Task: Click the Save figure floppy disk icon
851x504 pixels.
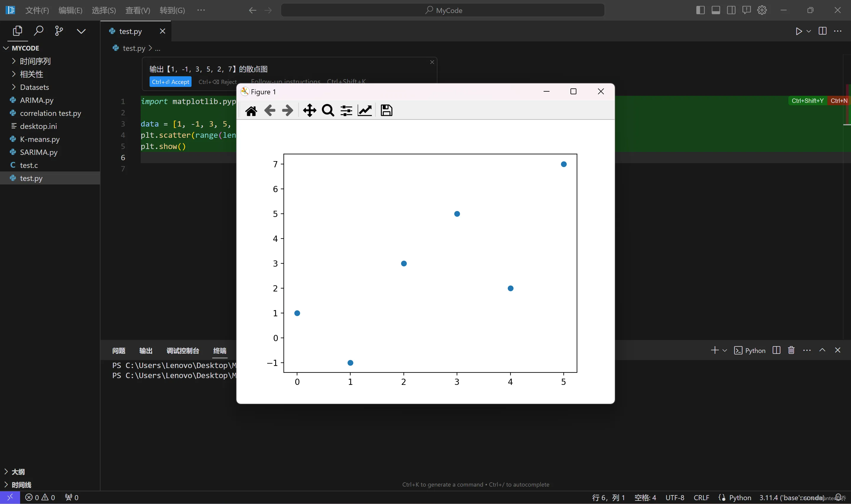Action: (386, 111)
